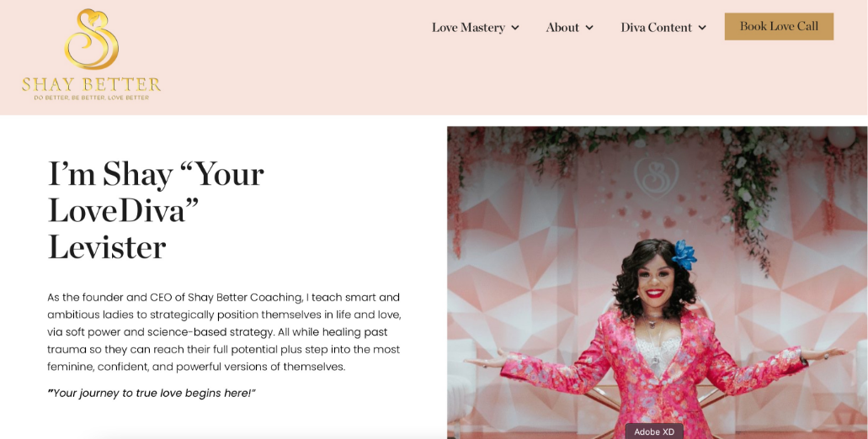868x439 pixels.
Task: Click the word "Levister" in the heading
Action: click(107, 247)
